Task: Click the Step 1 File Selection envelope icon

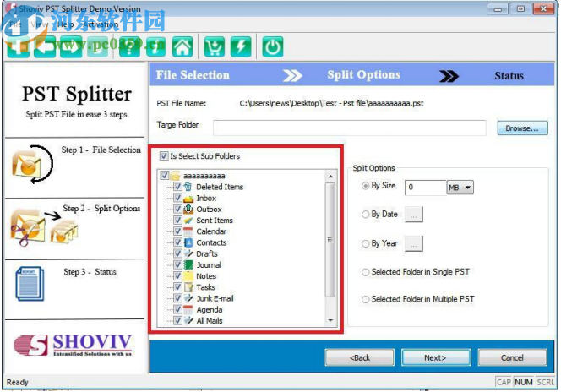Action: click(32, 165)
